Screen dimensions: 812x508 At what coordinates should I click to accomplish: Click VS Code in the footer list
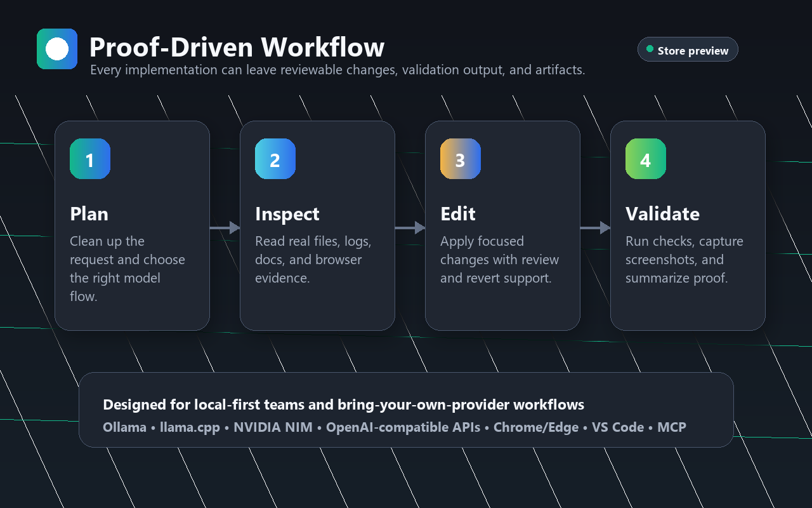click(618, 427)
